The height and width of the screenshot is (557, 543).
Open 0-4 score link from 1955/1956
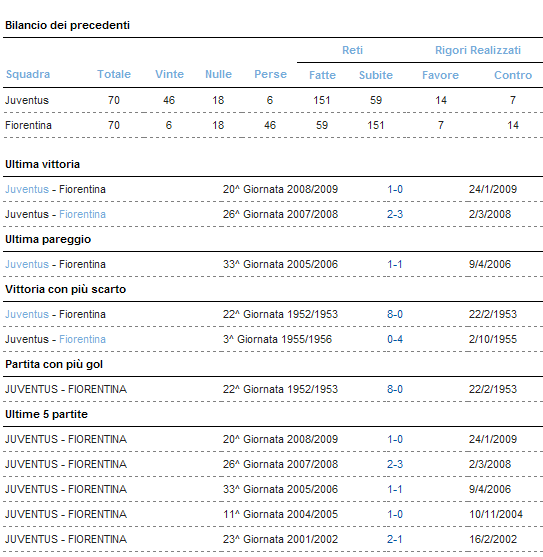[x=395, y=340]
